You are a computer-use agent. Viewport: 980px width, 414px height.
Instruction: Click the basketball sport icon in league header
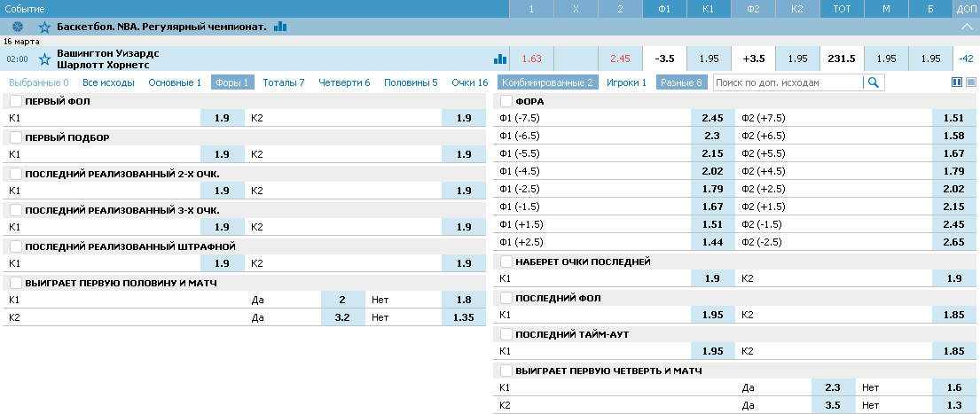(x=17, y=27)
